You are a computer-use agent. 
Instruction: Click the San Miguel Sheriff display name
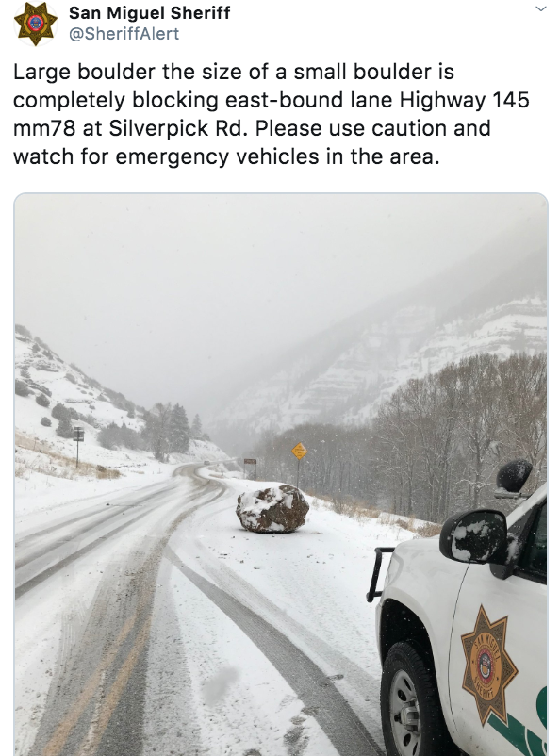[x=150, y=13]
